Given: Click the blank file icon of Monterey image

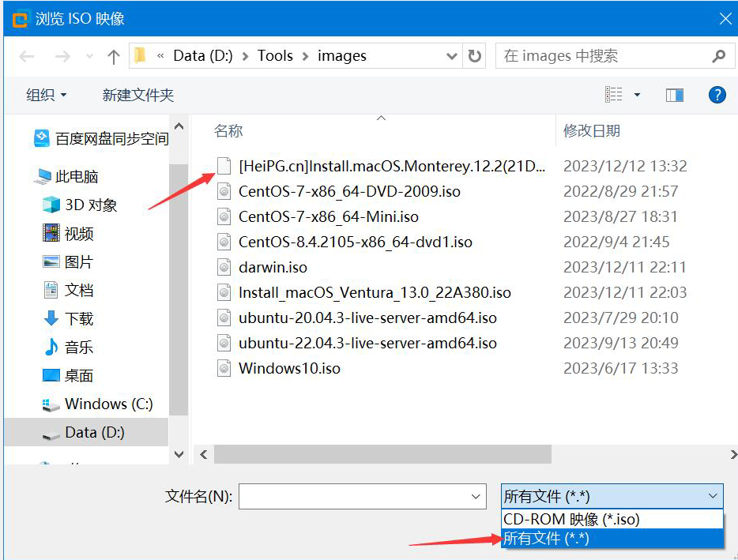Looking at the screenshot, I should pyautogui.click(x=224, y=166).
